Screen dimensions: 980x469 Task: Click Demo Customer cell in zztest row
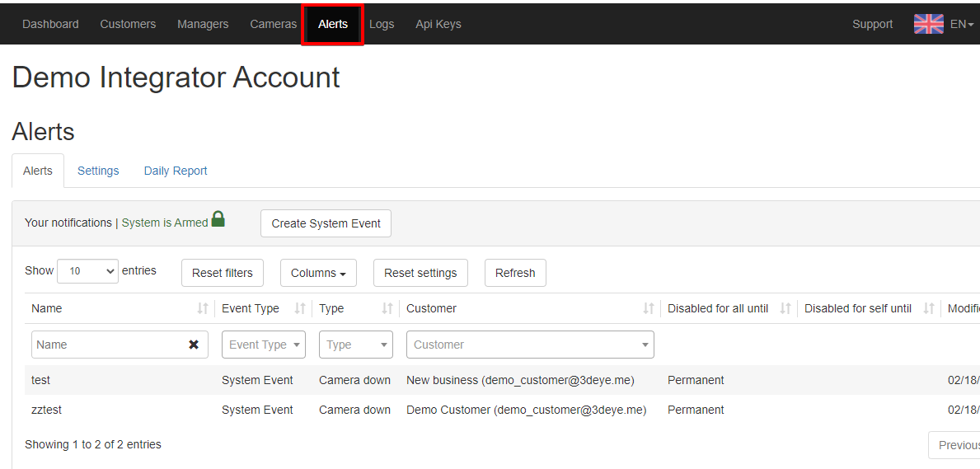point(526,410)
